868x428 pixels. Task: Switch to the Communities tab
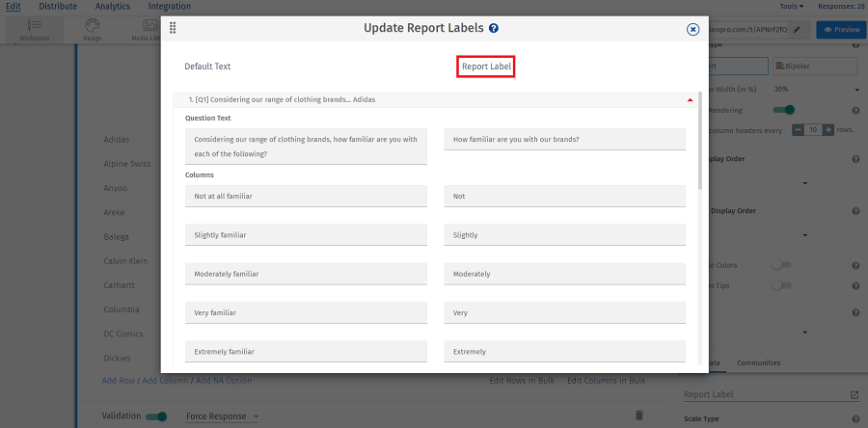click(758, 362)
